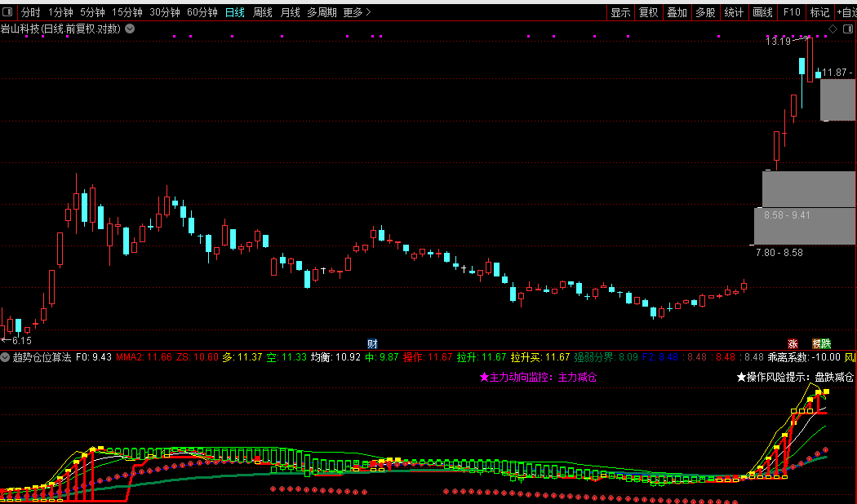
Task: Select the 5分钟 period tab
Action: (92, 12)
